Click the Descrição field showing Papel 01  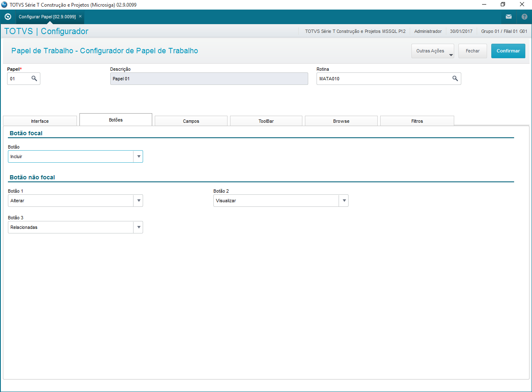[209, 78]
